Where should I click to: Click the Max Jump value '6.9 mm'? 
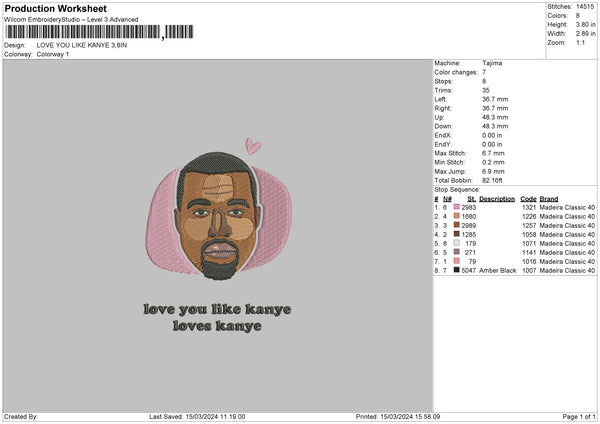pyautogui.click(x=493, y=171)
